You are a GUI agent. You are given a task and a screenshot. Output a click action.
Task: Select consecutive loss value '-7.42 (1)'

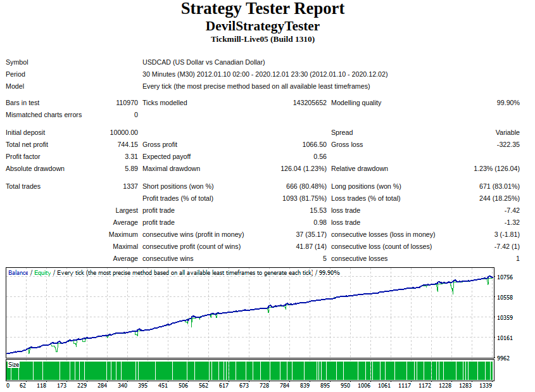pos(507,246)
